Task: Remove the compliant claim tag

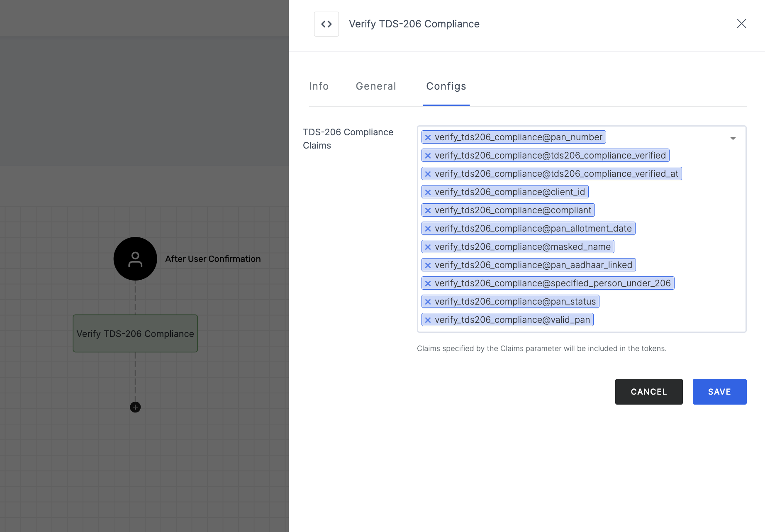Action: [428, 210]
